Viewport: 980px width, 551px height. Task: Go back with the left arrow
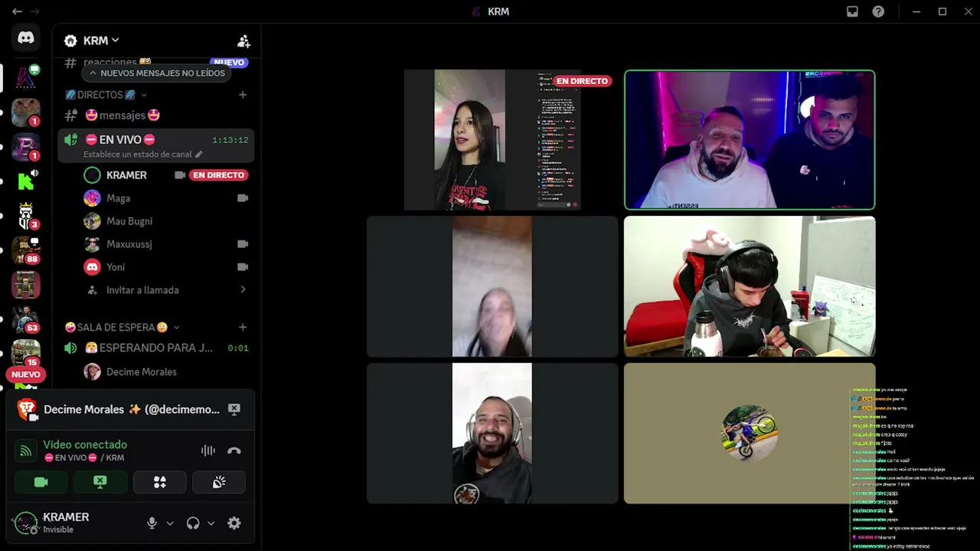point(17,11)
